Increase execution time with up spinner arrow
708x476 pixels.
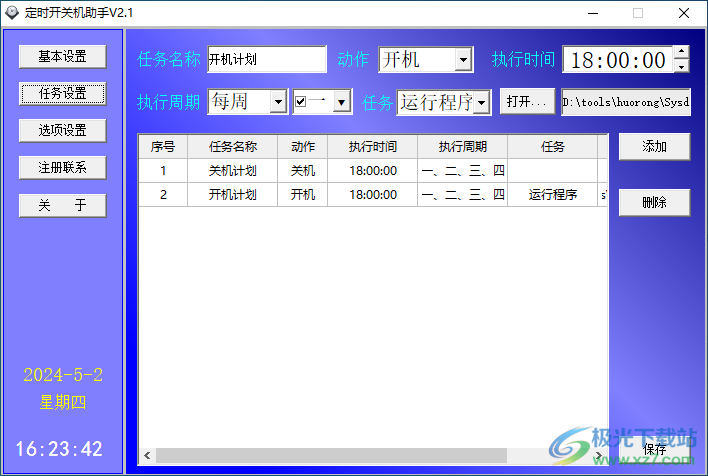point(681,52)
